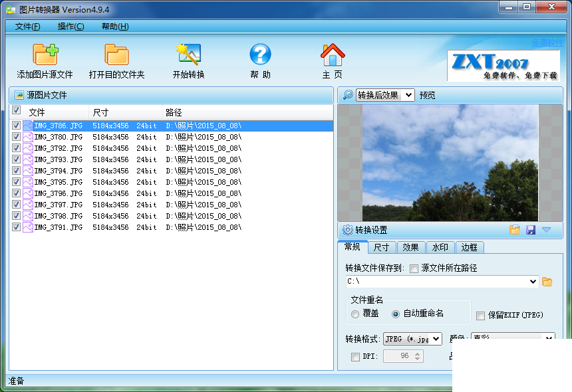Select the IMG_3797.JPG file row
Screen dimensions: 572x392
(x=172, y=205)
